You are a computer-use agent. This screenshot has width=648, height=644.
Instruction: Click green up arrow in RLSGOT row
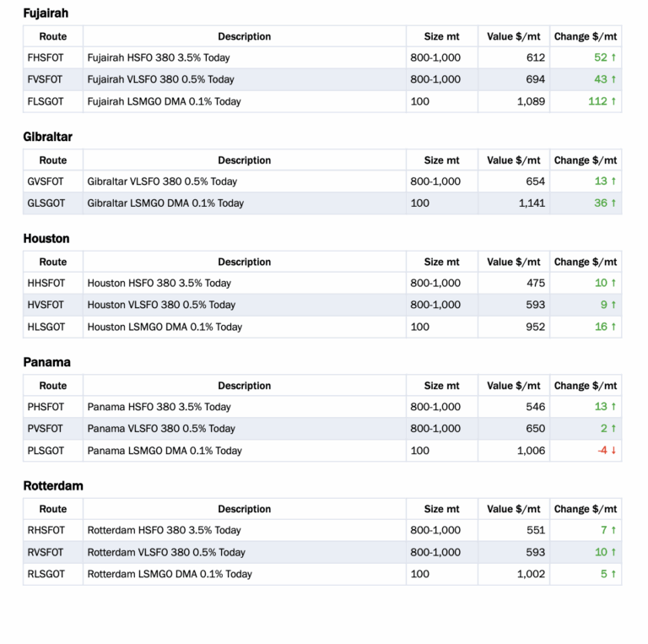pos(613,575)
